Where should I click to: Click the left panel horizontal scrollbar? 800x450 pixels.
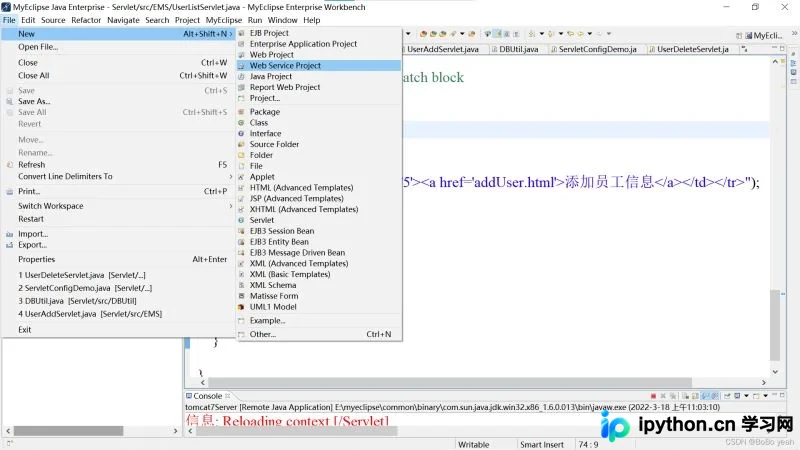(x=68, y=431)
